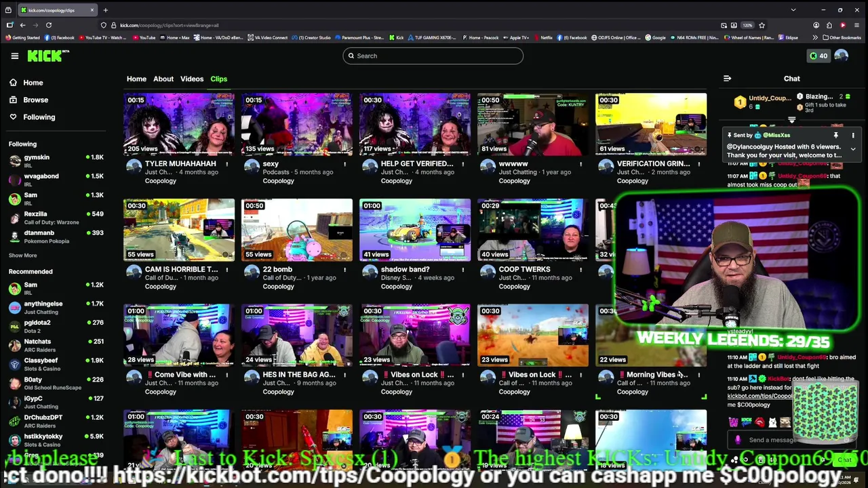Expand followed channels with Show more
Screen dimensions: 868x488
[x=22, y=256]
